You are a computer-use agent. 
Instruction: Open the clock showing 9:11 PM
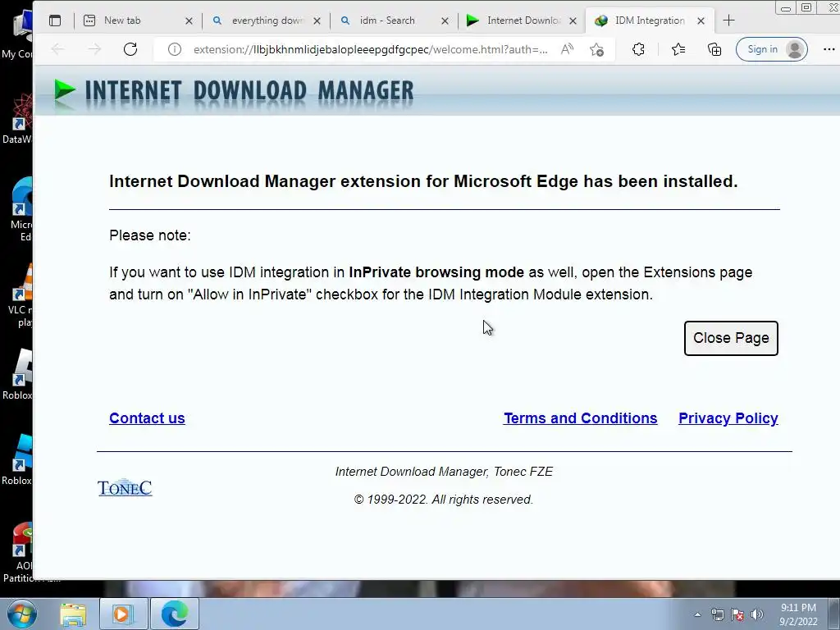(x=798, y=614)
